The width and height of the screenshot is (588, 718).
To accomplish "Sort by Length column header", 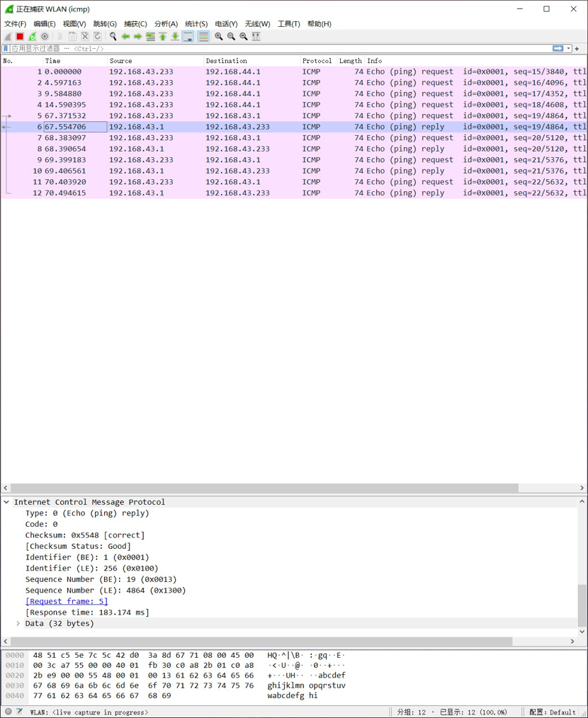I will pos(351,61).
